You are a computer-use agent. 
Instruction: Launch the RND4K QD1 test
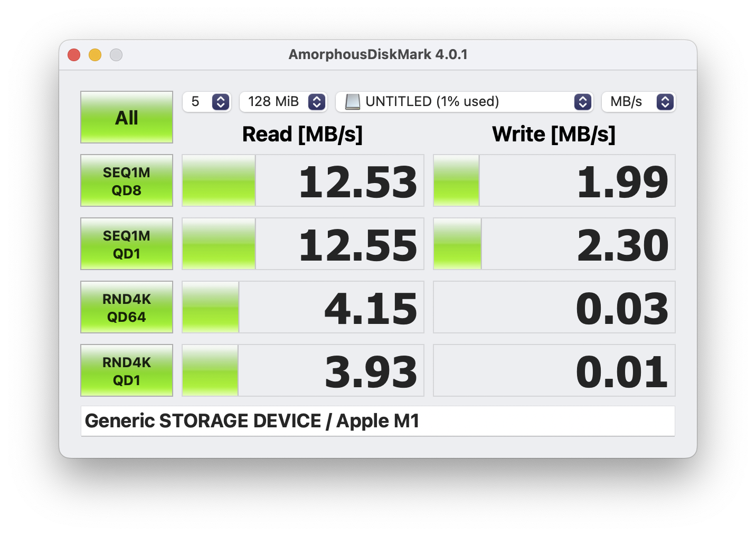pos(127,370)
